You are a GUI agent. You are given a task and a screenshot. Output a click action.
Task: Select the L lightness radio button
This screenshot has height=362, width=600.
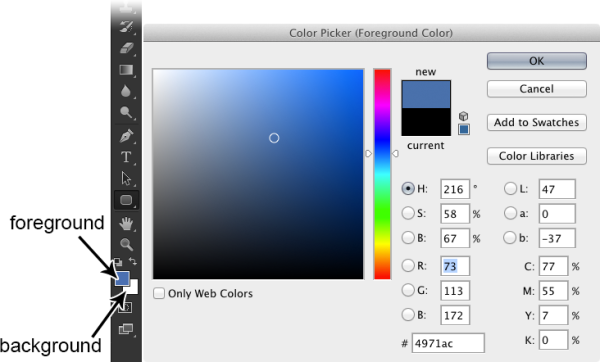tap(510, 189)
